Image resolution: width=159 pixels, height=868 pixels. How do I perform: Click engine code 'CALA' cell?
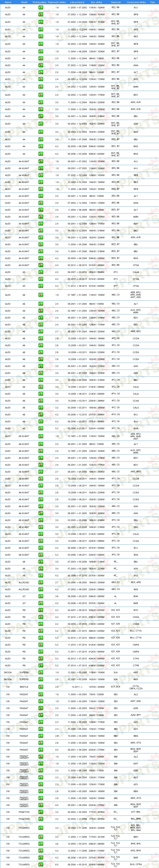(136, 408)
